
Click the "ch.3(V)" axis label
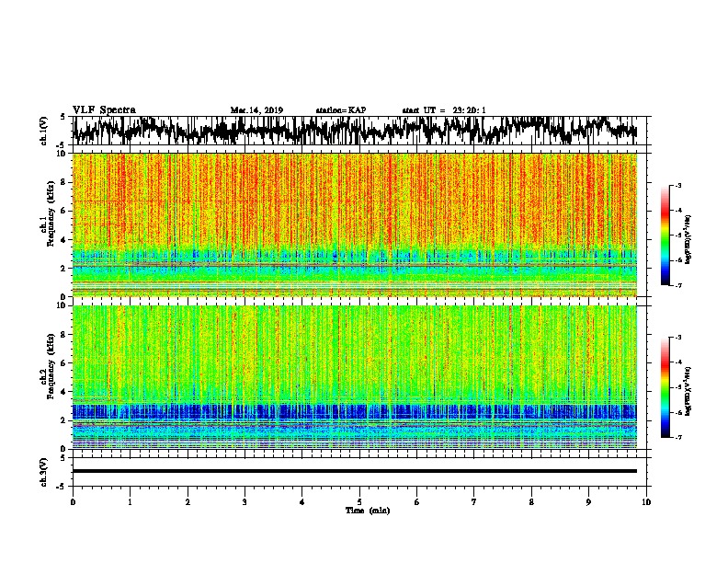coord(43,472)
